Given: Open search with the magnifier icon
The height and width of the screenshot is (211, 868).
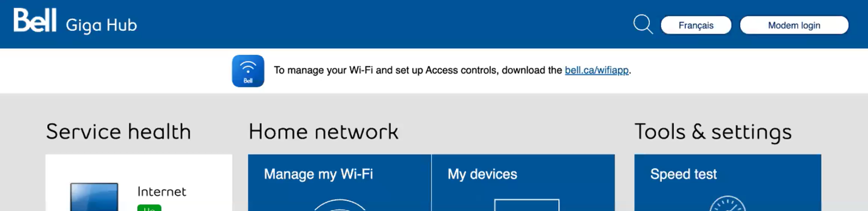Looking at the screenshot, I should coord(643,24).
